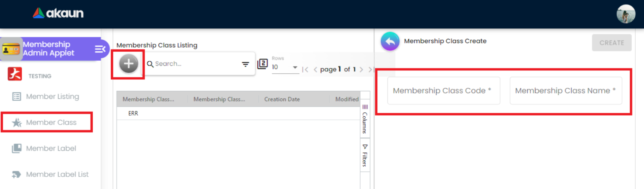Viewport: 644px width, 189px height.
Task: Focus the Membership Class Name field
Action: pos(566,91)
